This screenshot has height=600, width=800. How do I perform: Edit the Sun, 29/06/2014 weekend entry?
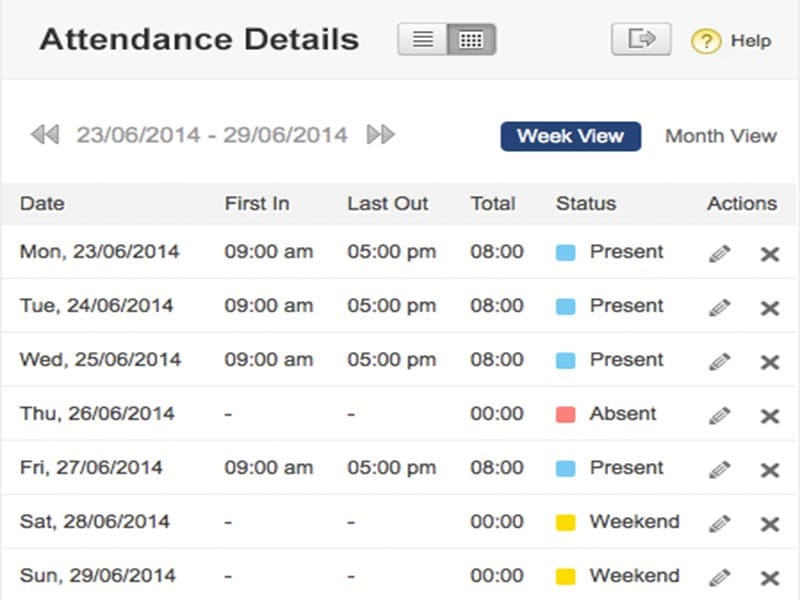click(x=719, y=577)
